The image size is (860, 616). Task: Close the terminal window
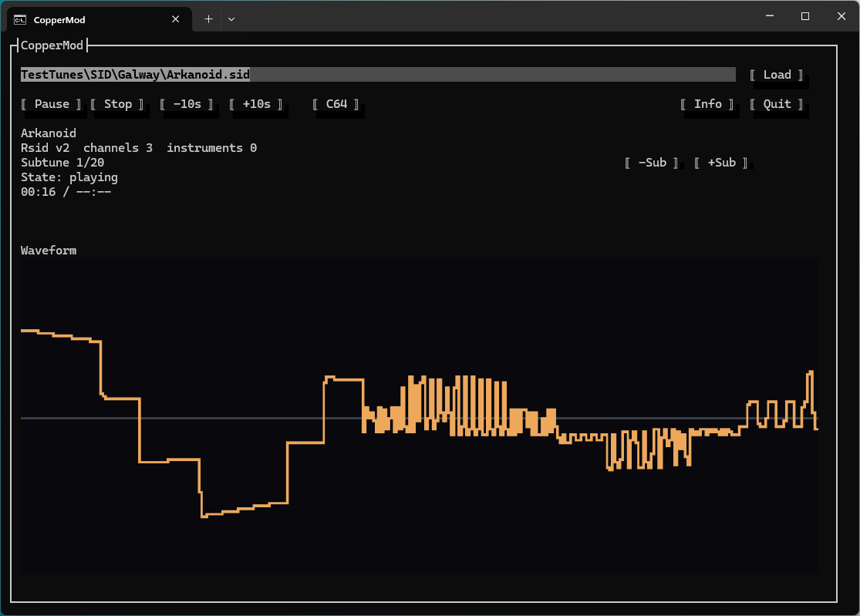point(841,16)
